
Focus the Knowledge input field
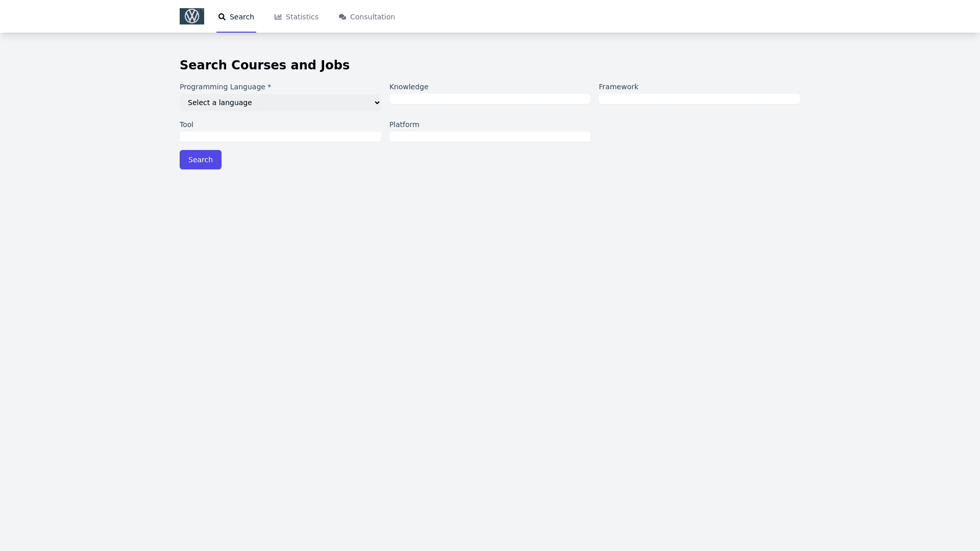489,99
